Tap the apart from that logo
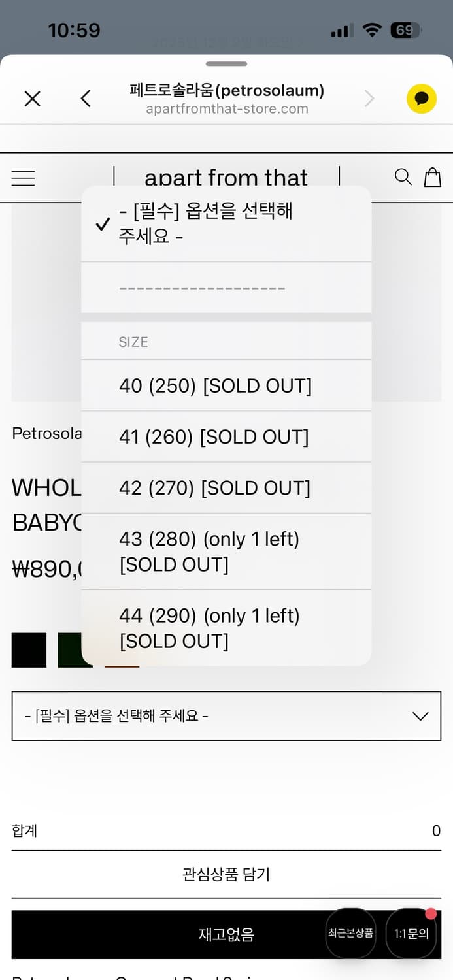The image size is (453, 980). tap(226, 177)
